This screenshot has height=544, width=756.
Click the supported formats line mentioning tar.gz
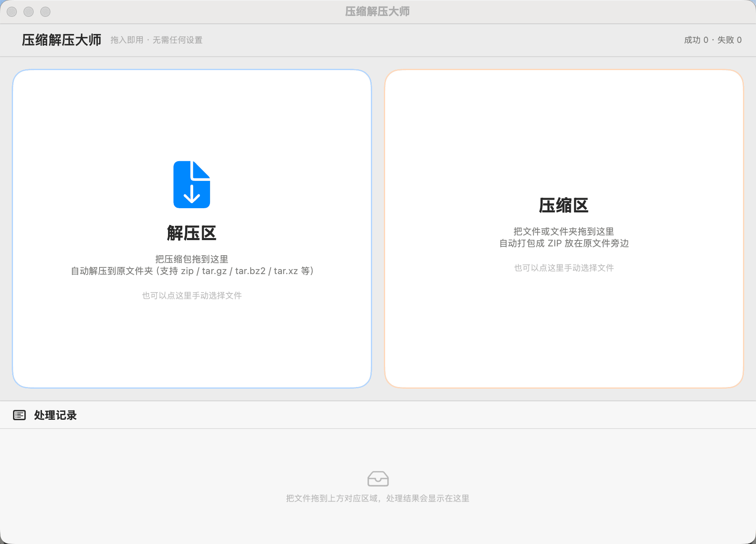pos(192,271)
